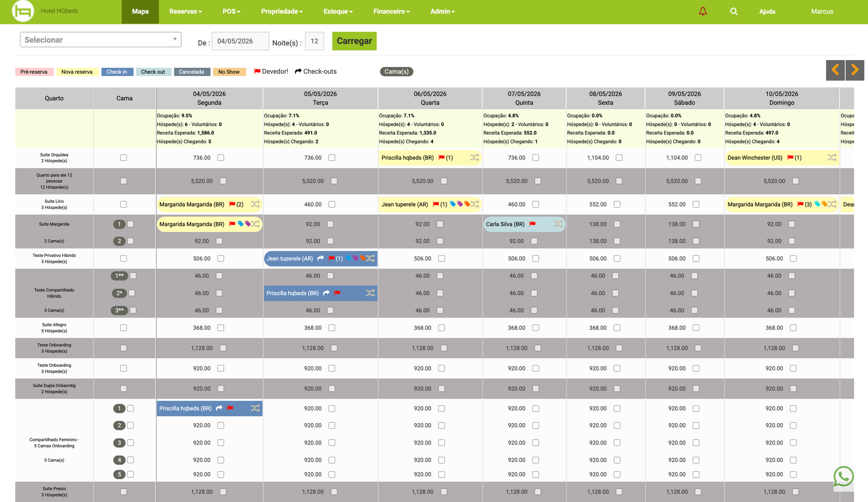Image resolution: width=868 pixels, height=502 pixels.
Task: Click blue tag on Suite Margarida reservation
Action: pos(241,224)
